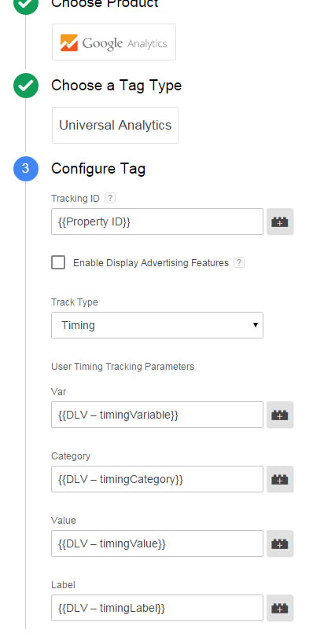The image size is (324, 644).
Task: Click green checkmark beside Choose a Tag Type
Action: coord(26,86)
